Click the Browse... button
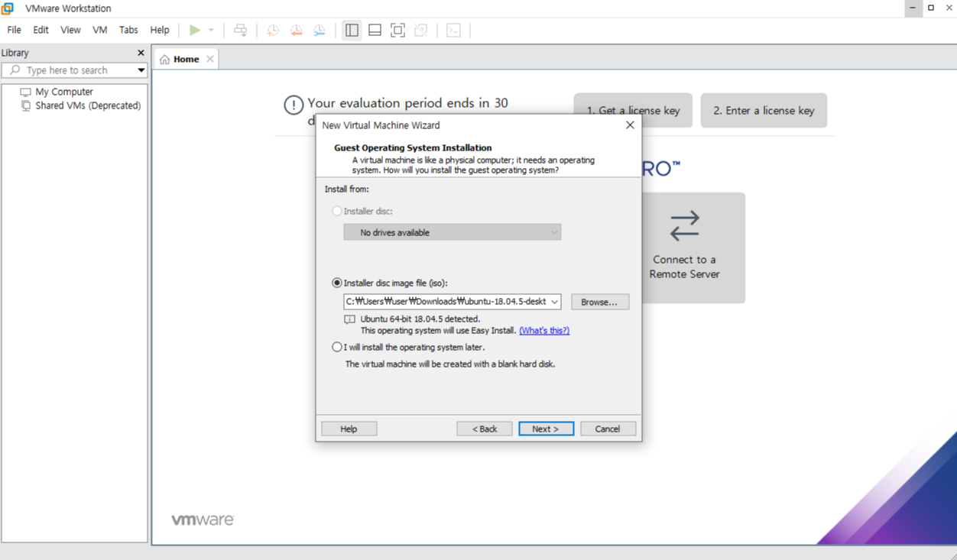Screen dimensions: 957x560 pyautogui.click(x=600, y=302)
